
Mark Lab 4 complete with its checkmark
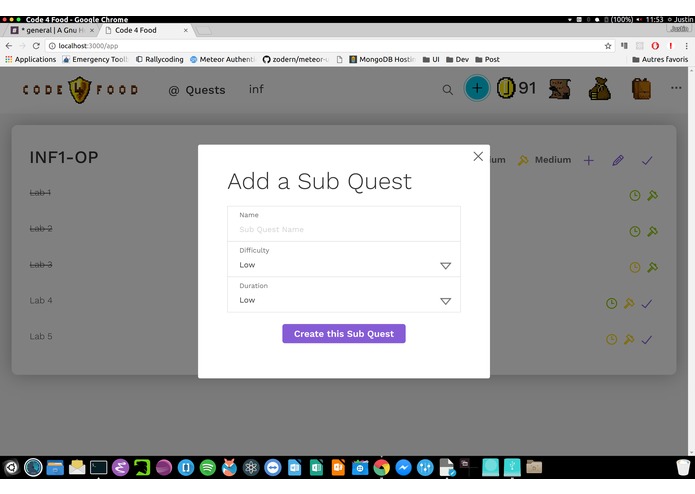click(x=647, y=303)
